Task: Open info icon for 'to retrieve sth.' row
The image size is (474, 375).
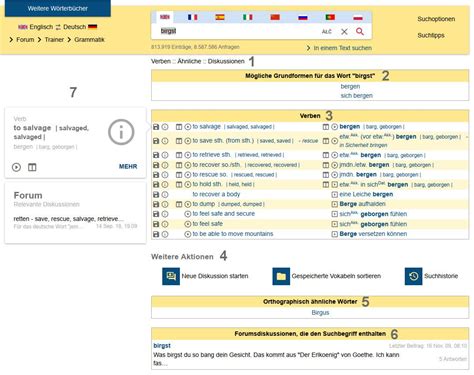Action: pyautogui.click(x=165, y=155)
